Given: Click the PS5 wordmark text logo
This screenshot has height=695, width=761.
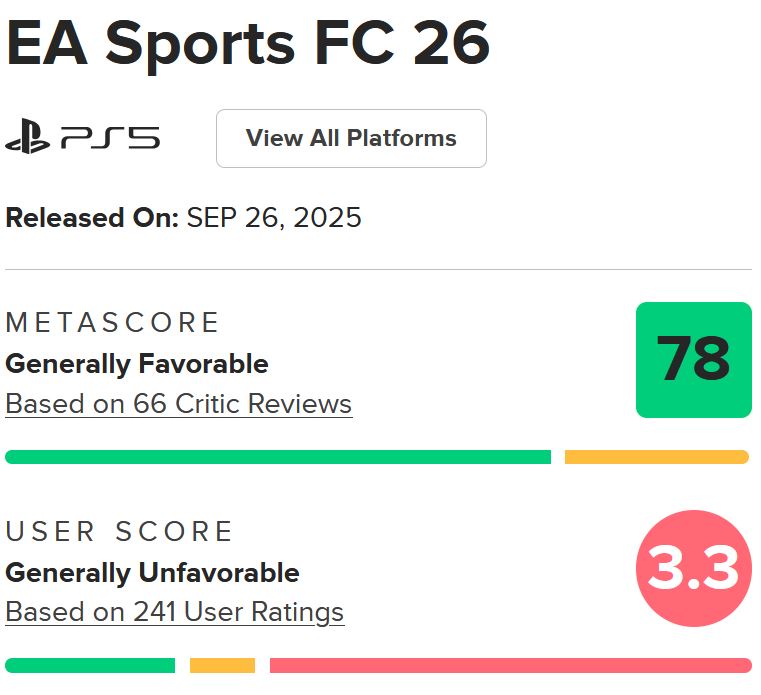Looking at the screenshot, I should pos(110,138).
